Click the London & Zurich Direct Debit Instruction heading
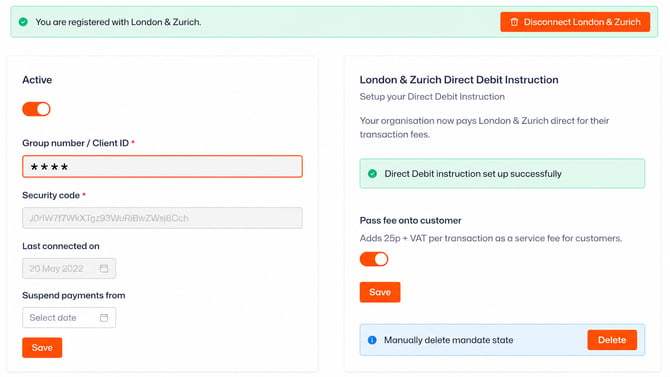The image size is (670, 377). click(459, 80)
